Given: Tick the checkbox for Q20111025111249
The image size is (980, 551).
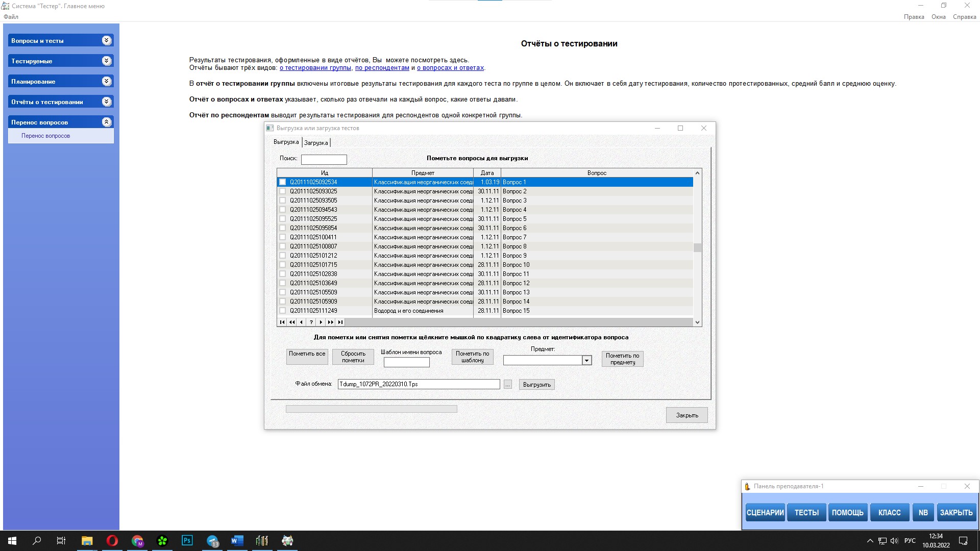Looking at the screenshot, I should point(282,311).
